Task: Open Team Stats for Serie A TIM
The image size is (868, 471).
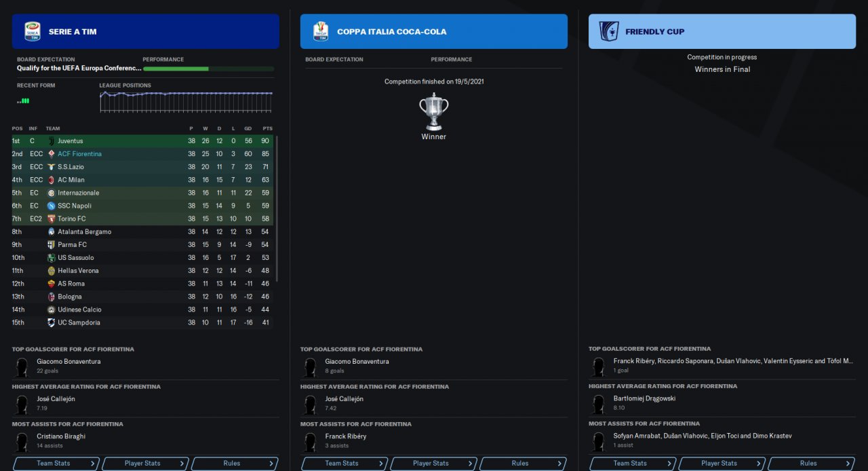Action: coord(56,464)
